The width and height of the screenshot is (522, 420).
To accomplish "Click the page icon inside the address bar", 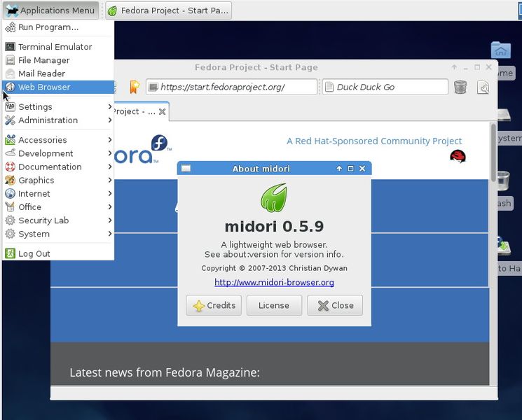I will (153, 87).
